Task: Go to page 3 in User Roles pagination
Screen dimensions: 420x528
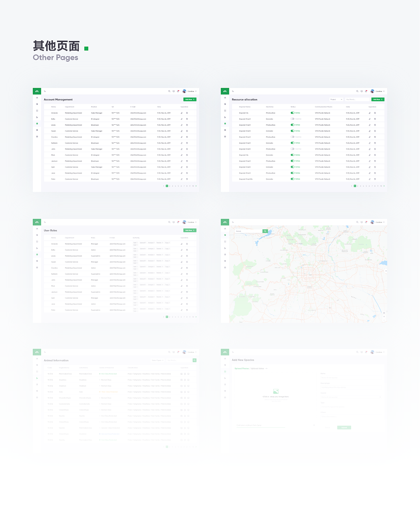Action: 173,317
